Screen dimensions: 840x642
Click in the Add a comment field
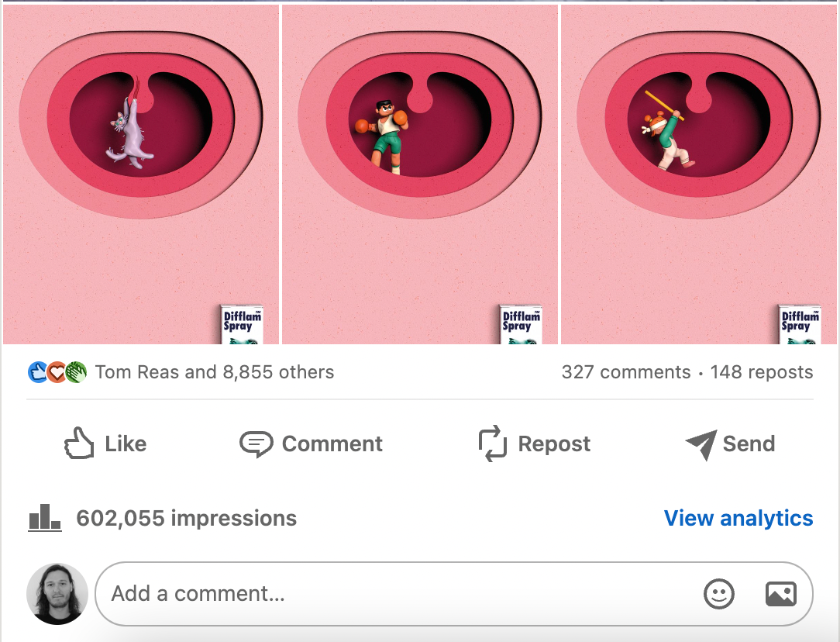pyautogui.click(x=387, y=594)
